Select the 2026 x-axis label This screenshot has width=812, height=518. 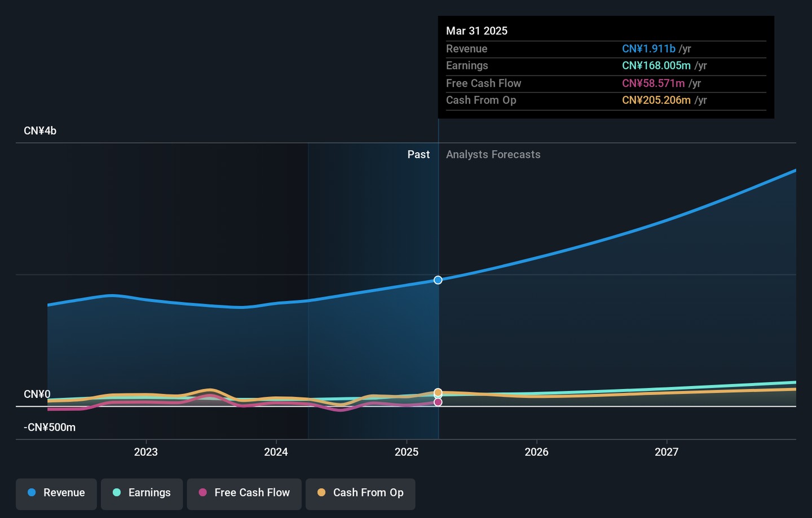(x=536, y=452)
